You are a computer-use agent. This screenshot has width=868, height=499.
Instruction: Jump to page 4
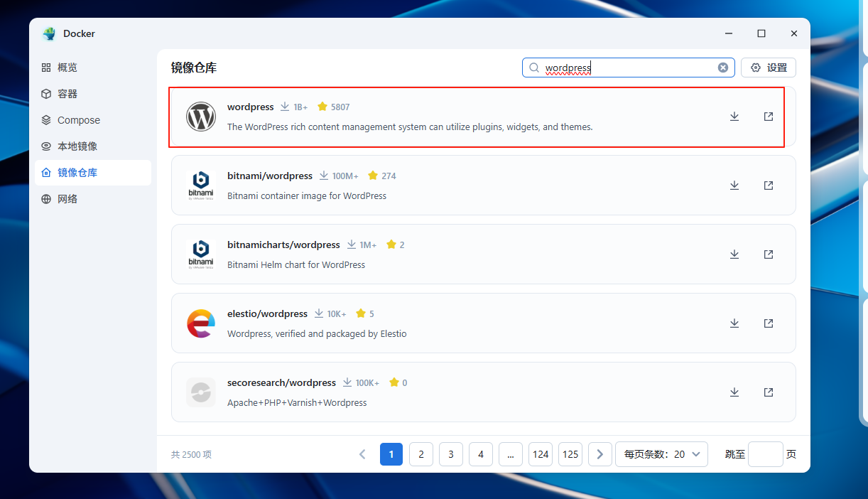click(x=481, y=454)
